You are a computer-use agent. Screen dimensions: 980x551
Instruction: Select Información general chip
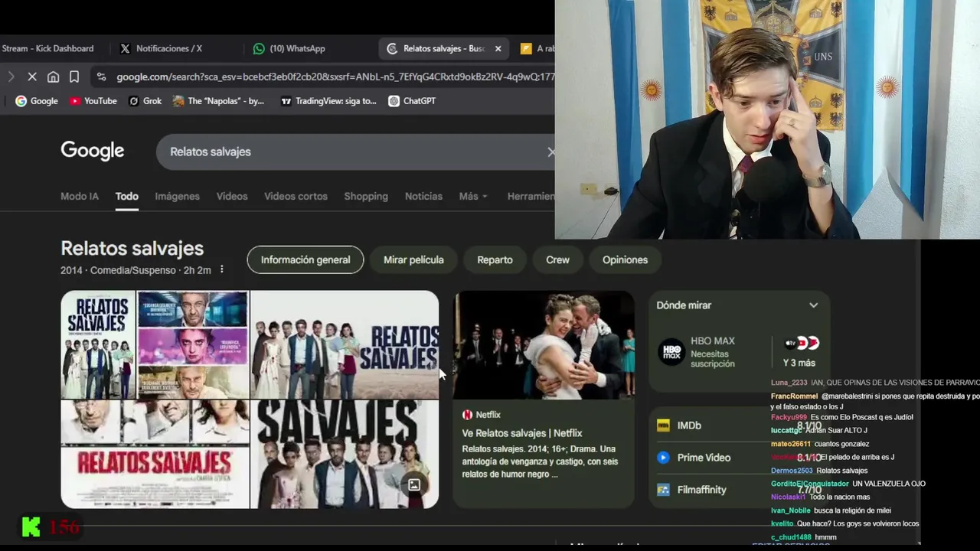[305, 259]
